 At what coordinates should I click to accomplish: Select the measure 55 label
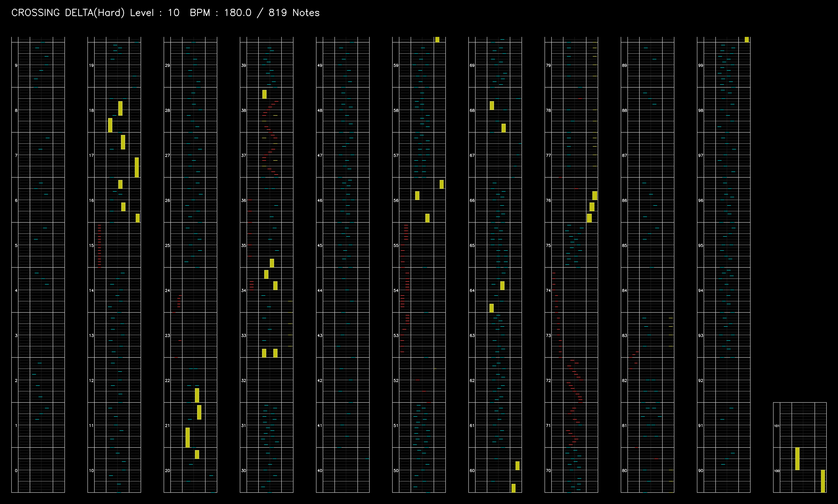pyautogui.click(x=396, y=245)
